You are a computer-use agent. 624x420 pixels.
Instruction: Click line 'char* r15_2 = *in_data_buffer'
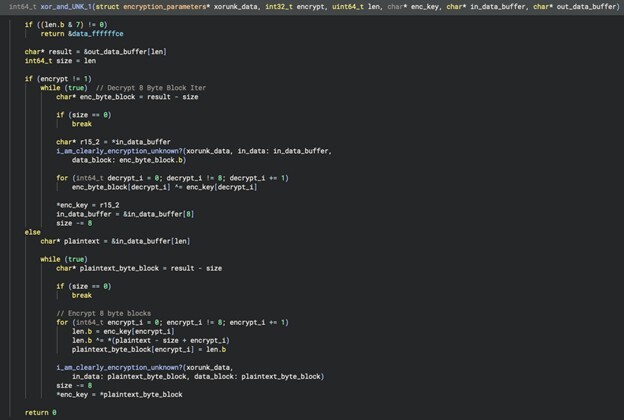(x=113, y=142)
